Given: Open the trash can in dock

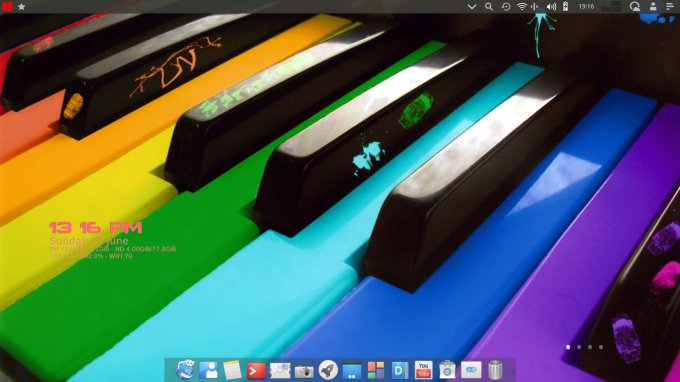Looking at the screenshot, I should click(x=495, y=370).
